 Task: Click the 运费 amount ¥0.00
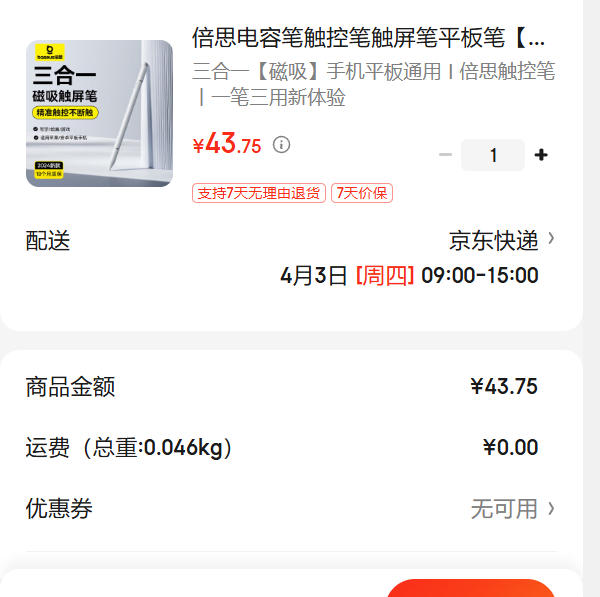tap(510, 447)
